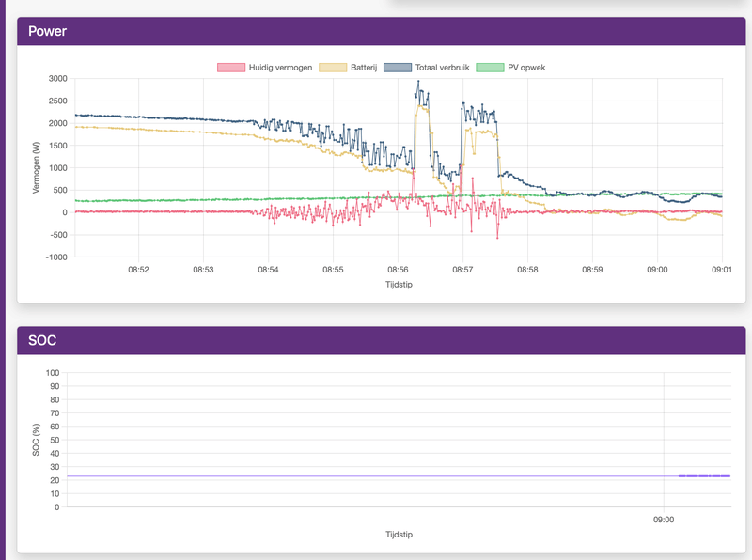
Task: Click the 08:58 time label on Power chart
Action: (x=527, y=270)
